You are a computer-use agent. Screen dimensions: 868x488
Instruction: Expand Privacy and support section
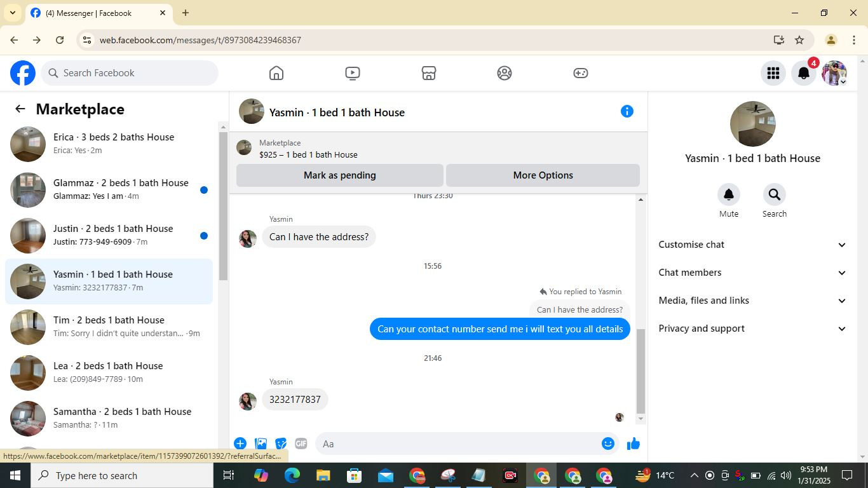pos(752,329)
